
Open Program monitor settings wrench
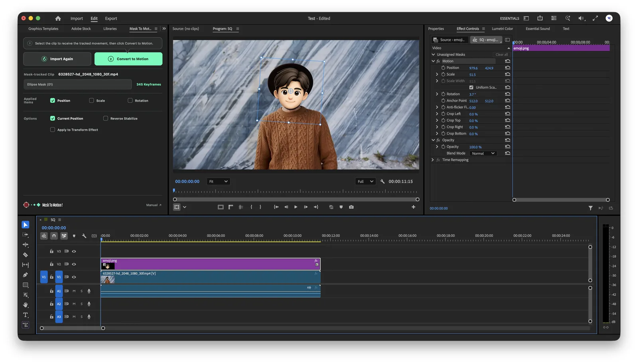(382, 182)
